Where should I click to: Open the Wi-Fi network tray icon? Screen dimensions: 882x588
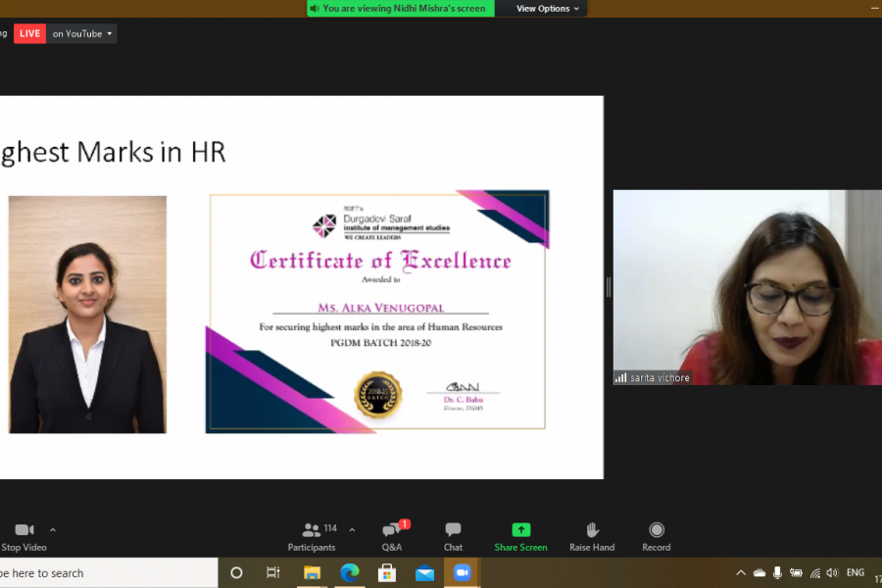tap(815, 572)
